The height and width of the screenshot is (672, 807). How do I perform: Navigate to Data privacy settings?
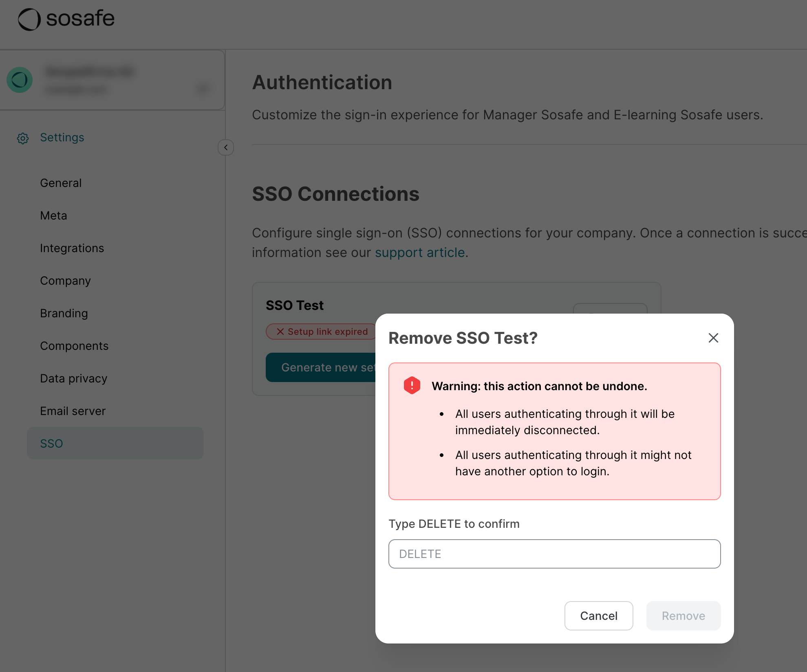[73, 379]
